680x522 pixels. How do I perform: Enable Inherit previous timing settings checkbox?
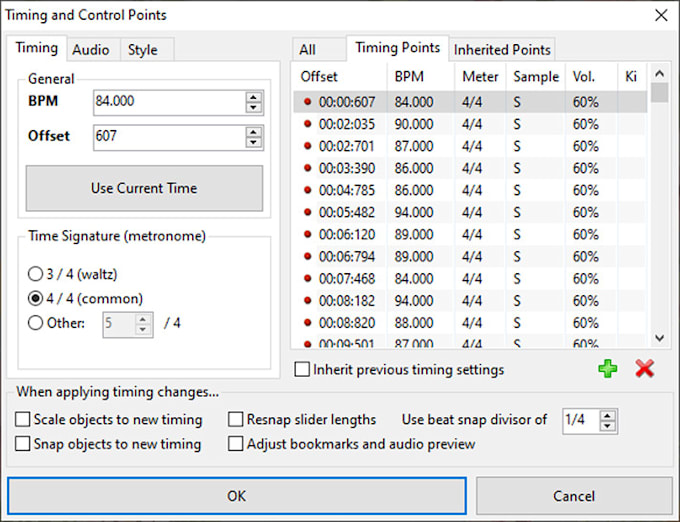(302, 370)
